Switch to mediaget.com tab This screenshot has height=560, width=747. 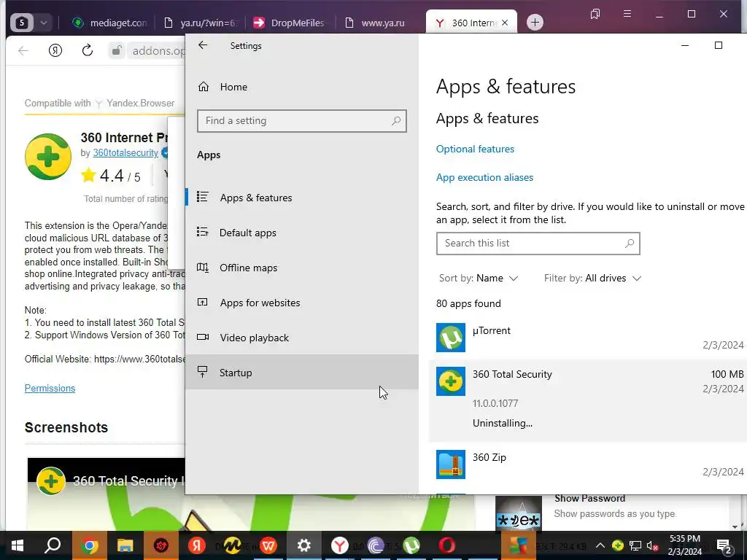[109, 23]
